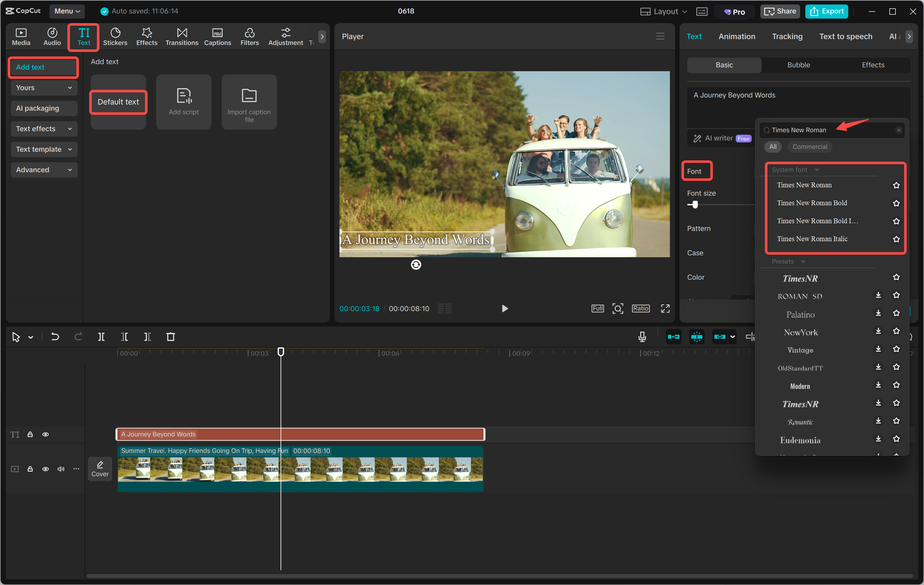This screenshot has width=924, height=585.
Task: Hide the text track with the eye toggle
Action: tap(46, 434)
